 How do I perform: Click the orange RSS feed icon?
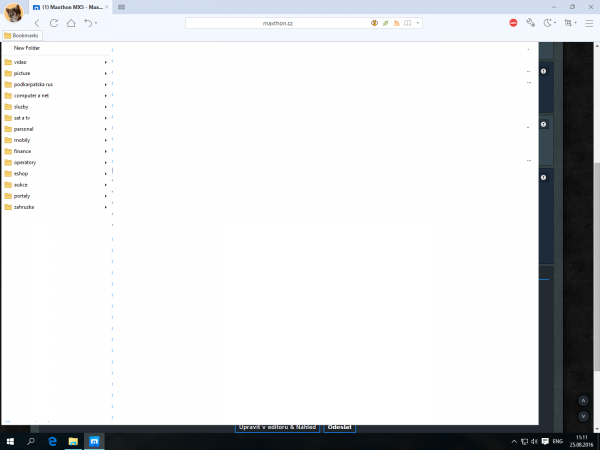[396, 22]
